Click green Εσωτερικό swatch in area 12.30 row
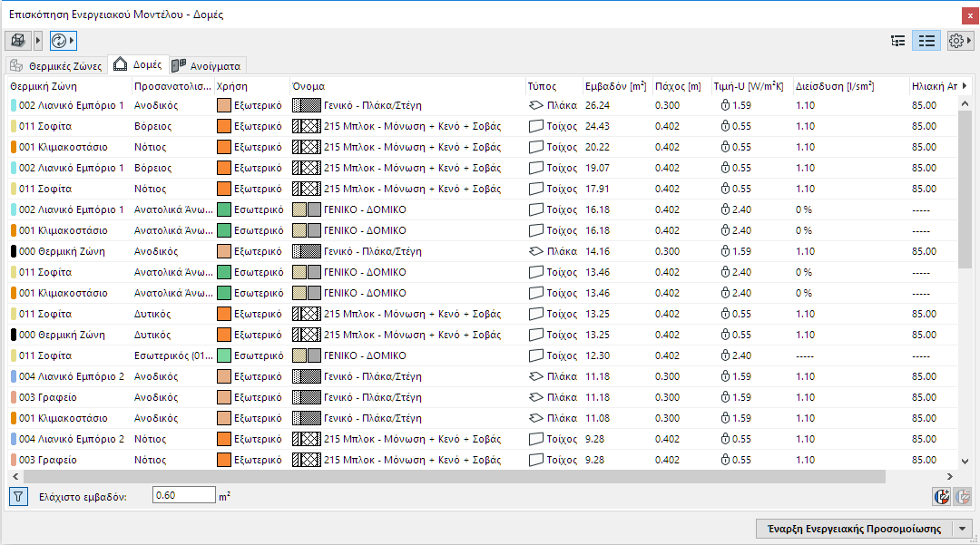 pos(224,355)
